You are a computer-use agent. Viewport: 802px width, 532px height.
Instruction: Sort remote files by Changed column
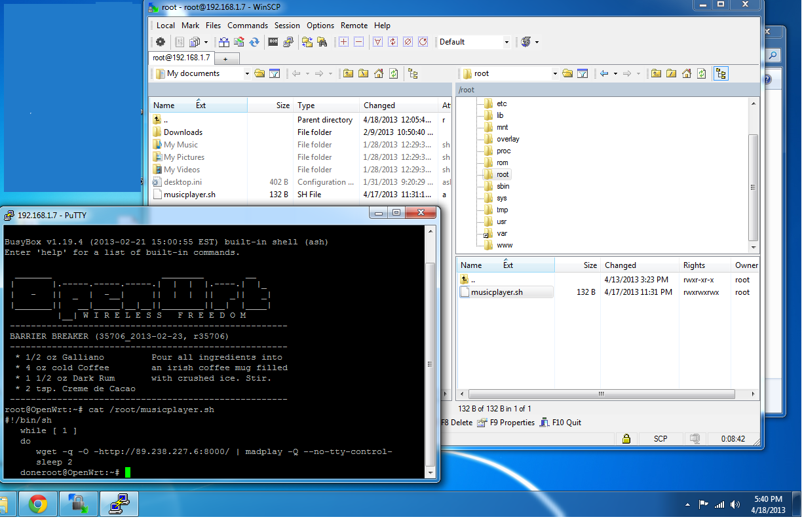coord(640,265)
